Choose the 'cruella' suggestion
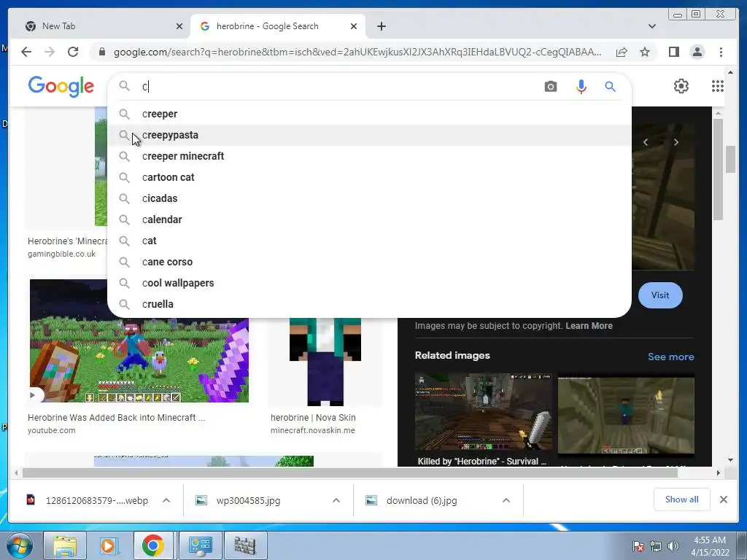This screenshot has height=560, width=747. [369, 304]
